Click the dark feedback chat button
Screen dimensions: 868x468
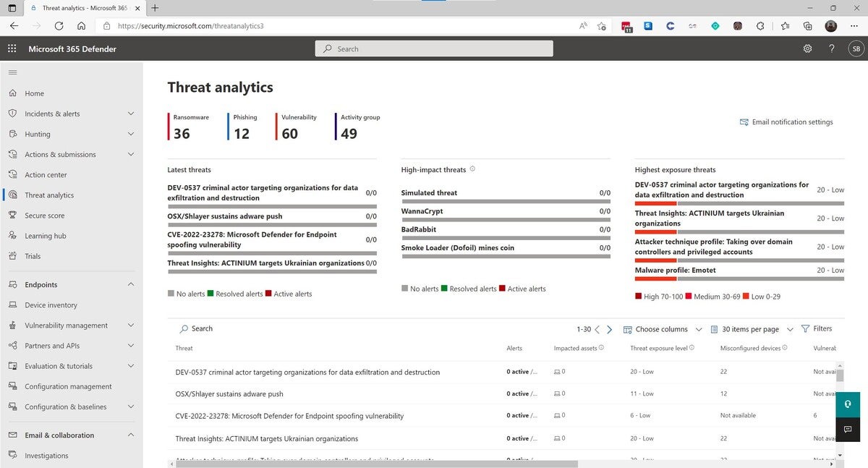pos(848,429)
